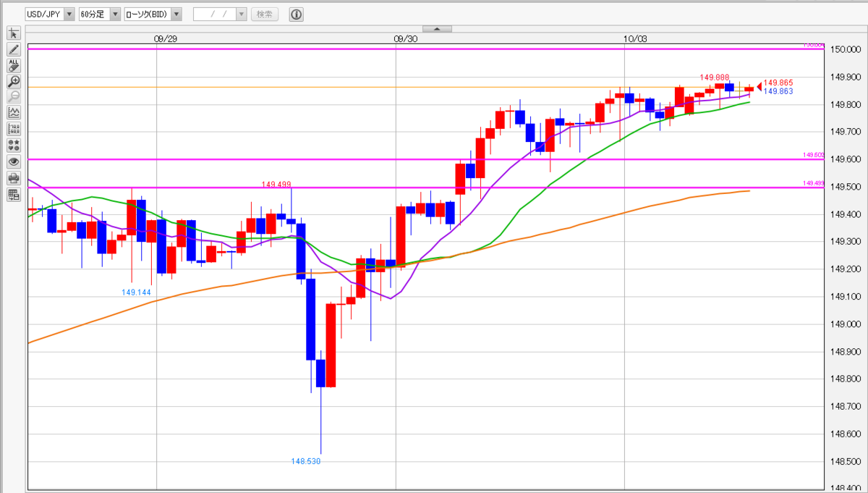Click the 148.530 low price label

(306, 461)
